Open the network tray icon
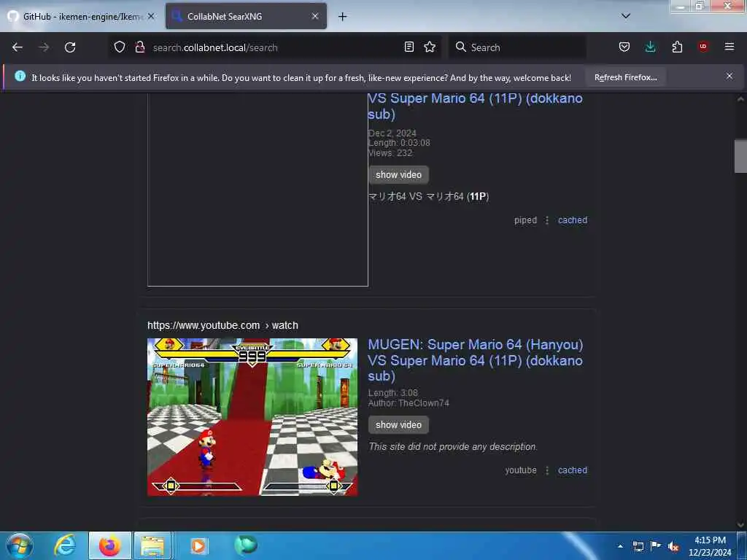This screenshot has height=560, width=747. pyautogui.click(x=638, y=546)
